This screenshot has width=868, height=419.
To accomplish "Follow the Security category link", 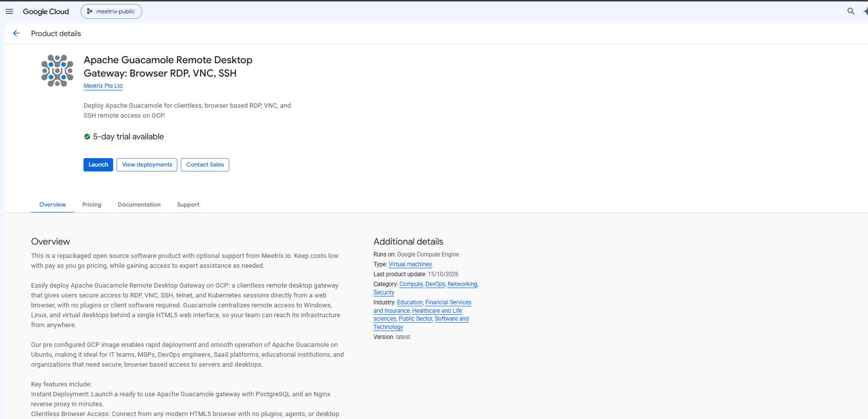I will [384, 293].
